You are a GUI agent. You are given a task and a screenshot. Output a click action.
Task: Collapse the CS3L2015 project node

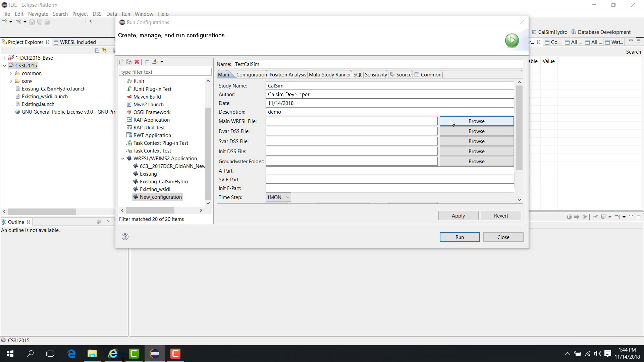(x=5, y=66)
